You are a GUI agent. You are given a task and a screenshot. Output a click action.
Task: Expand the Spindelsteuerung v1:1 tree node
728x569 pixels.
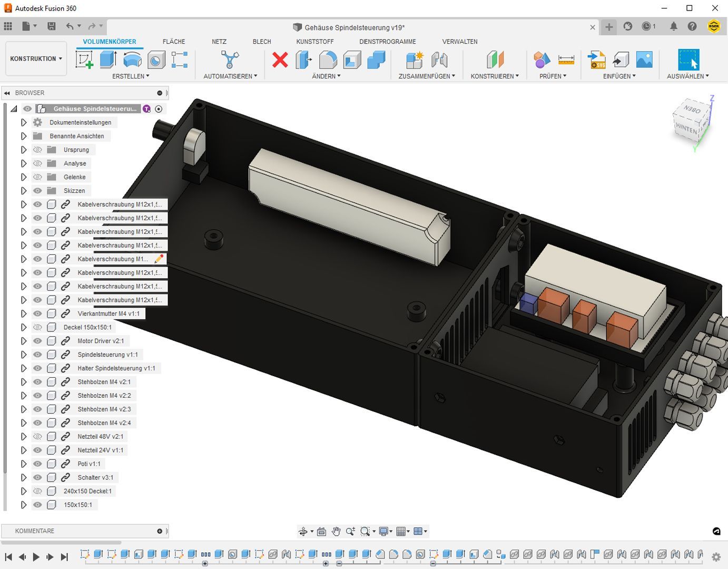pyautogui.click(x=24, y=355)
